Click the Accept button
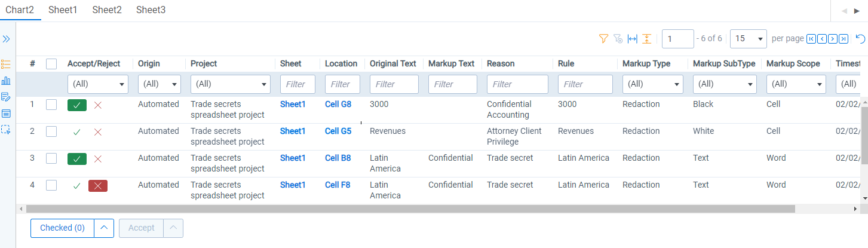The image size is (868, 248). coord(142,228)
